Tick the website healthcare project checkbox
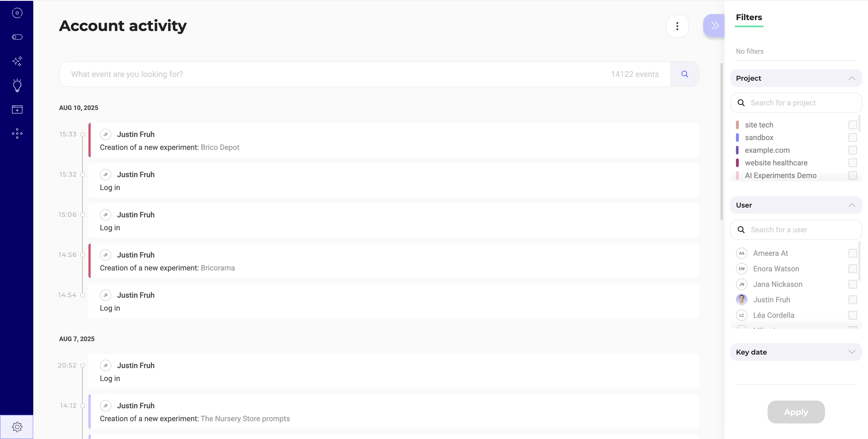Viewport: 868px width, 439px height. tap(852, 163)
